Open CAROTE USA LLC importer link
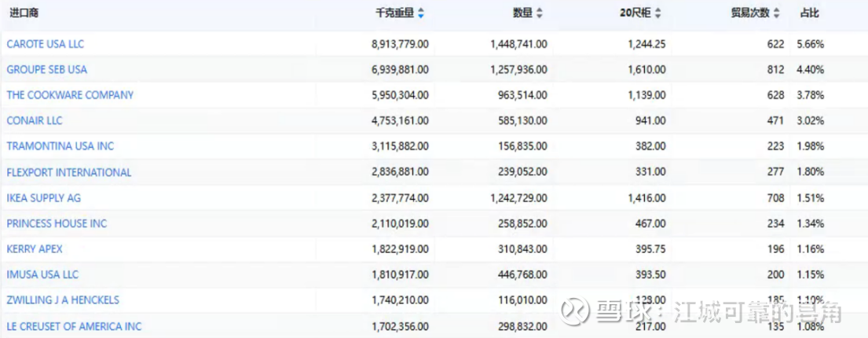Viewport: 868px width, 338px height. [46, 44]
